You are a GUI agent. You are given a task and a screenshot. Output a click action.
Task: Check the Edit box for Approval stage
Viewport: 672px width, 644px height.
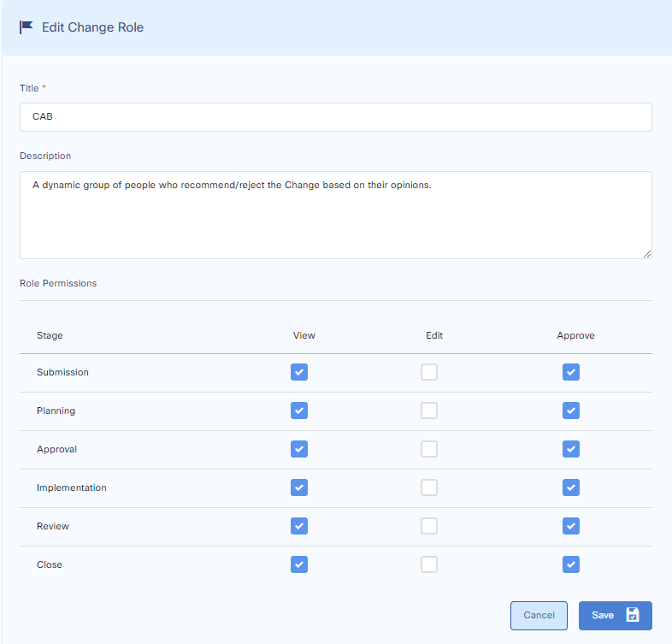429,449
